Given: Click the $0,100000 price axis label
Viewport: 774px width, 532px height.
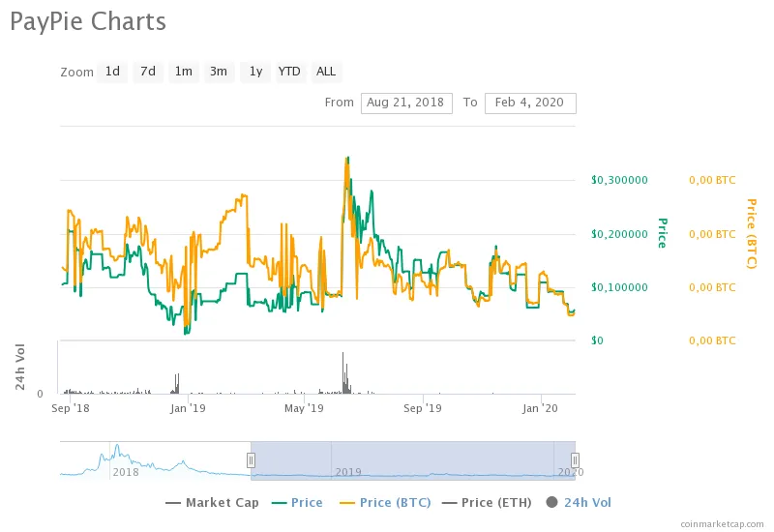Looking at the screenshot, I should tap(619, 287).
